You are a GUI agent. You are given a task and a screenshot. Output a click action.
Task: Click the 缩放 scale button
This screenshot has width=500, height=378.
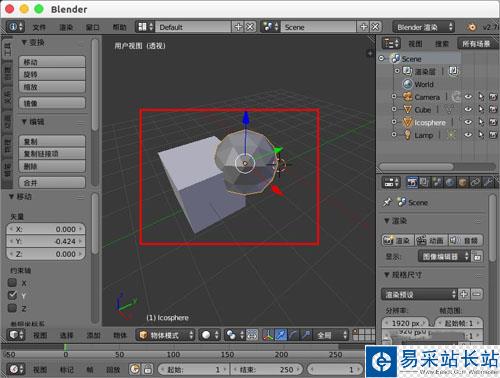(52, 87)
